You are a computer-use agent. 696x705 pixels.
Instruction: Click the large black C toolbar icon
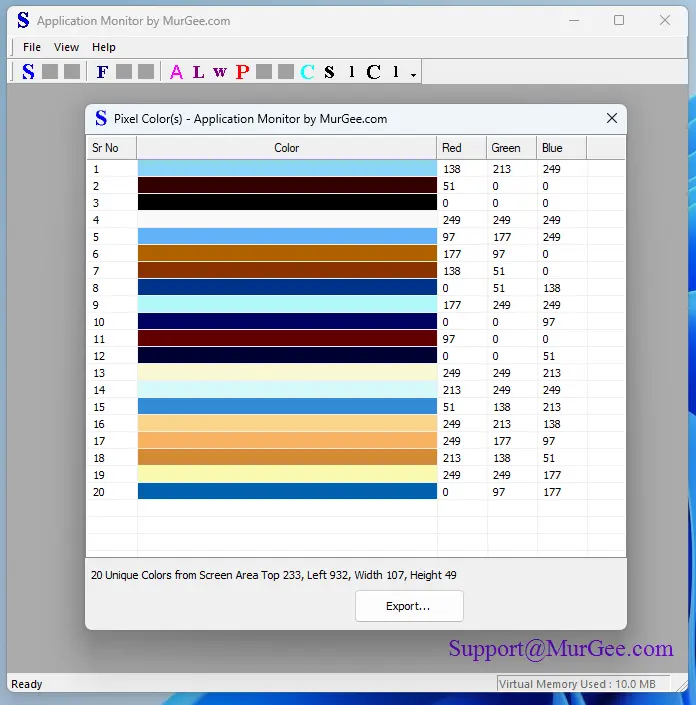coord(373,71)
